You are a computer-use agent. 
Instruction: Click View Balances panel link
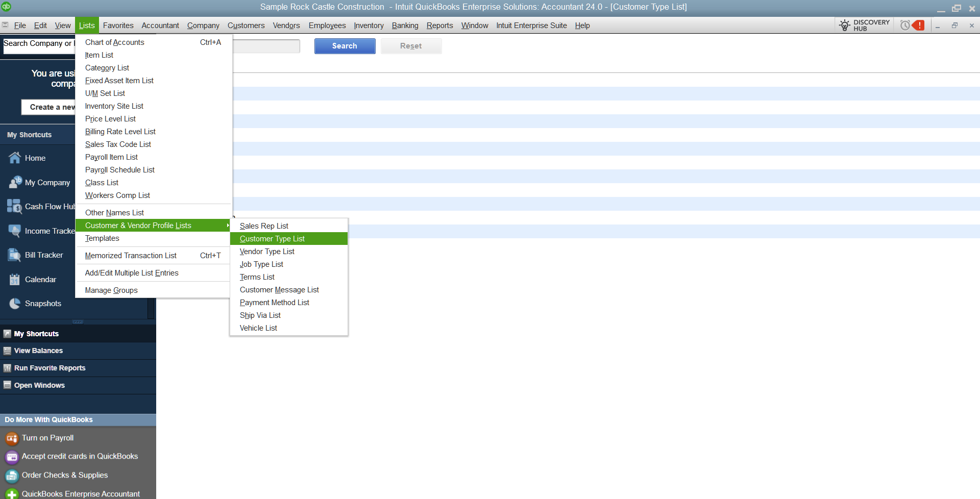pyautogui.click(x=38, y=351)
